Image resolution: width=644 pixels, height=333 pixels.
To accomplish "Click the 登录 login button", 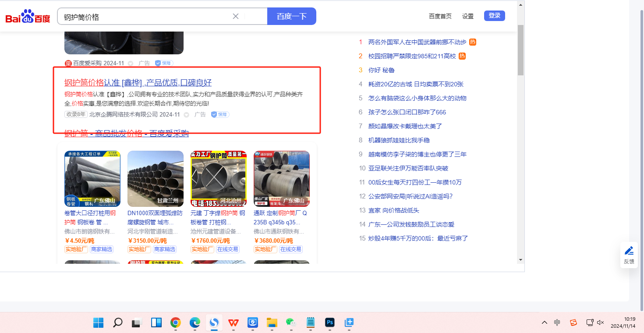I will click(494, 16).
